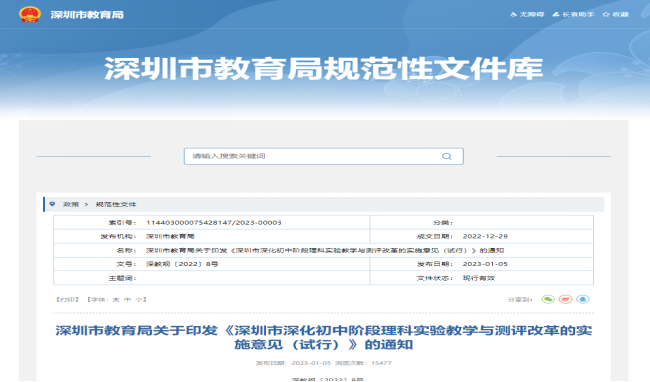Open the 长者助手 elder assistant mode
Viewport: 650px width, 382px height.
pos(573,15)
